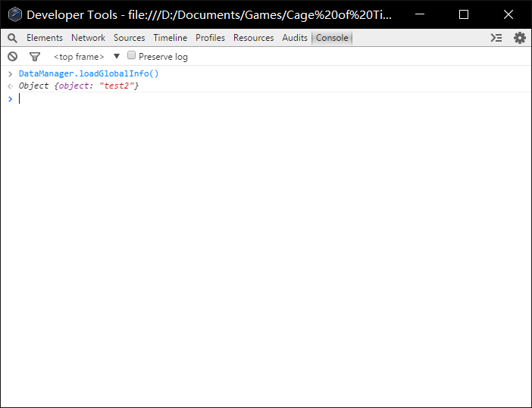The width and height of the screenshot is (532, 408).
Task: Expand the returned Object result
Action: 79,86
